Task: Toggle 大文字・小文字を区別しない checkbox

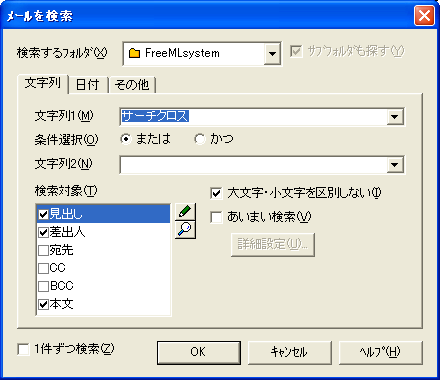Action: [216, 193]
